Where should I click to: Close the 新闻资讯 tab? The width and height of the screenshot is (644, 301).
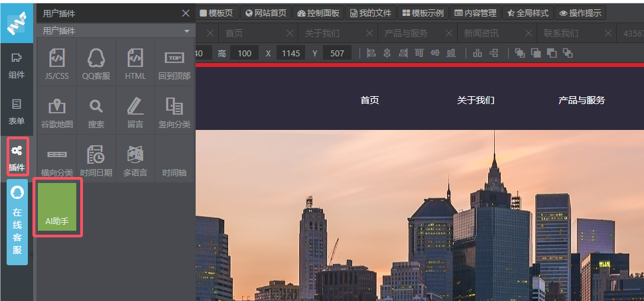pos(529,33)
